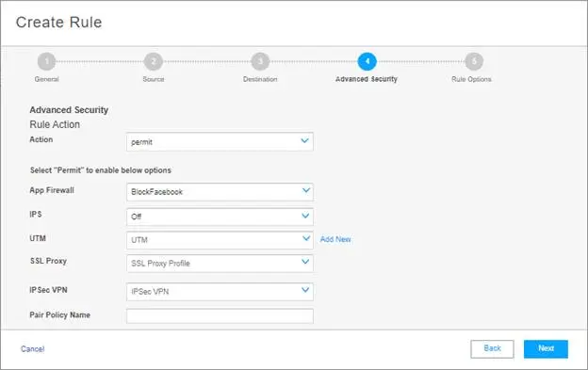Jump to step 5 Rule Options circle
Viewport: 588px width, 370px height.
pos(474,61)
